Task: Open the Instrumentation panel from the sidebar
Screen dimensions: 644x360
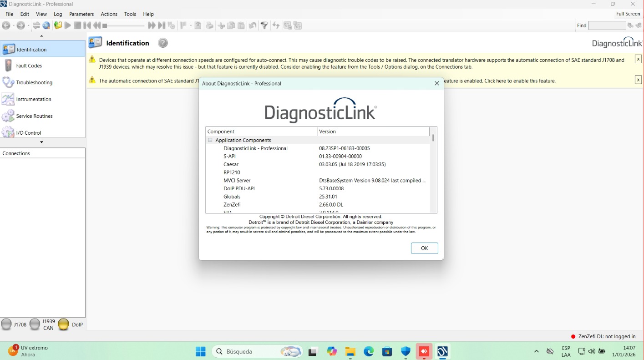Action: (43, 99)
